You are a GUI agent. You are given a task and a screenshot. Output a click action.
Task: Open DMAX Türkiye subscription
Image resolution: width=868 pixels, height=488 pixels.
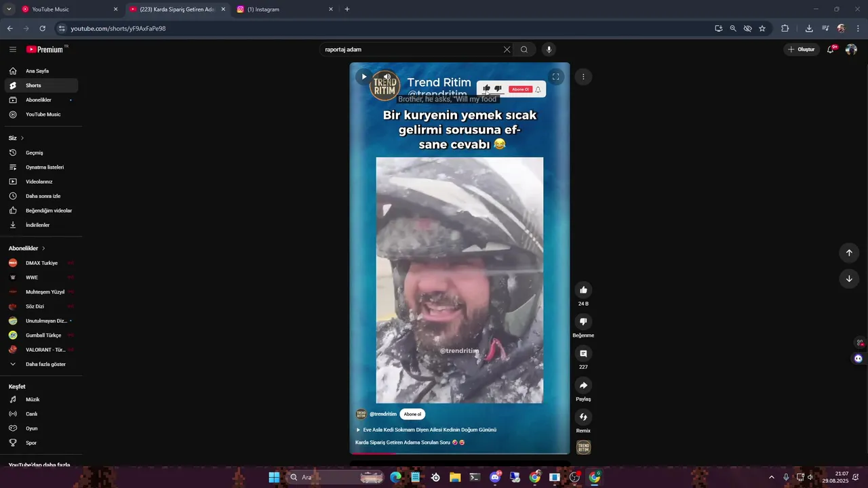pos(41,263)
